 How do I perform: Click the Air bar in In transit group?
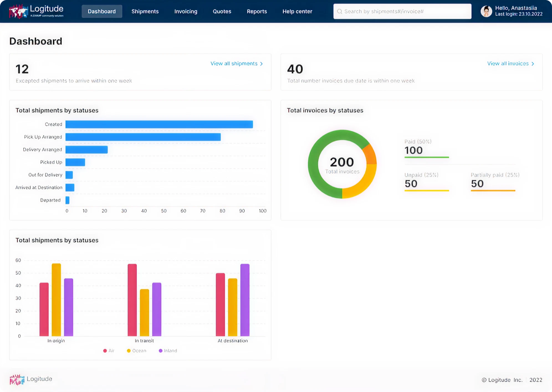(132, 300)
